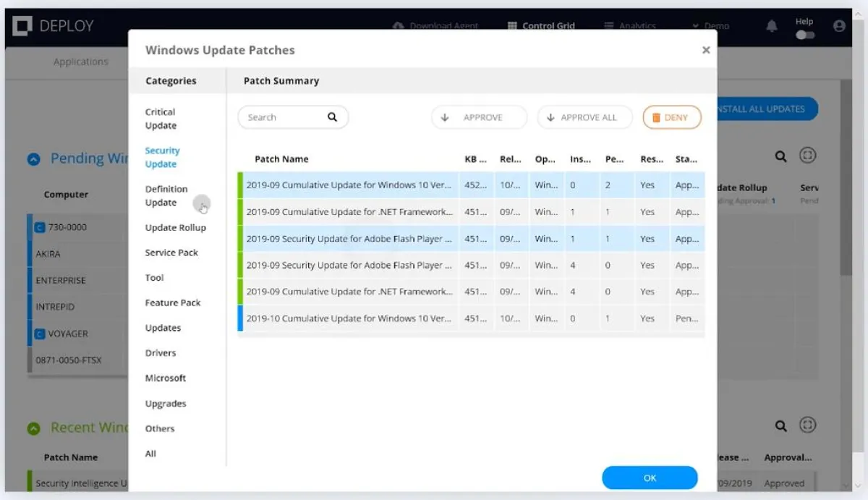Click the expand icon beside the Pending Windows search

pos(808,155)
